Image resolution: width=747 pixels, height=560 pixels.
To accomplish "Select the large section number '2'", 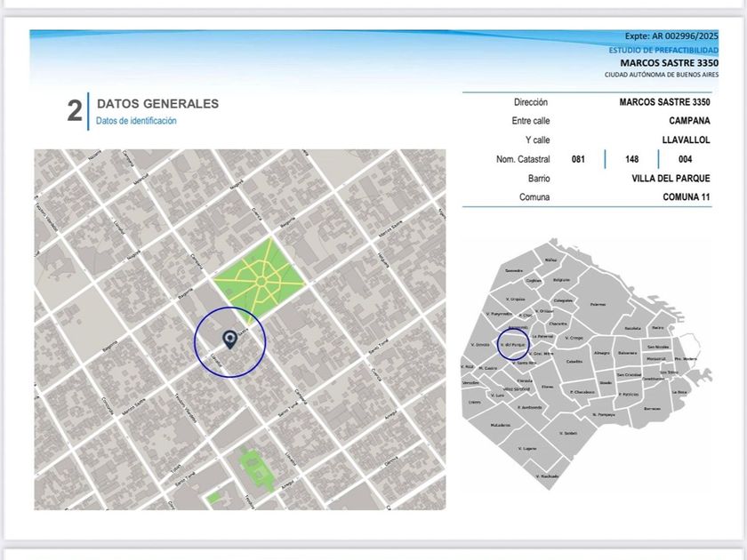I will [x=75, y=111].
